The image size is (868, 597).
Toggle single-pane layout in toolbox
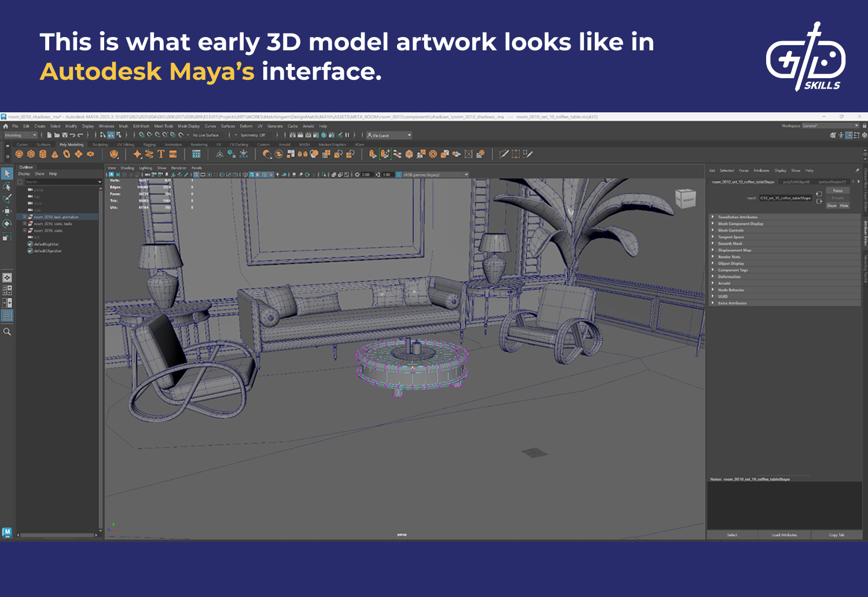pos(7,278)
